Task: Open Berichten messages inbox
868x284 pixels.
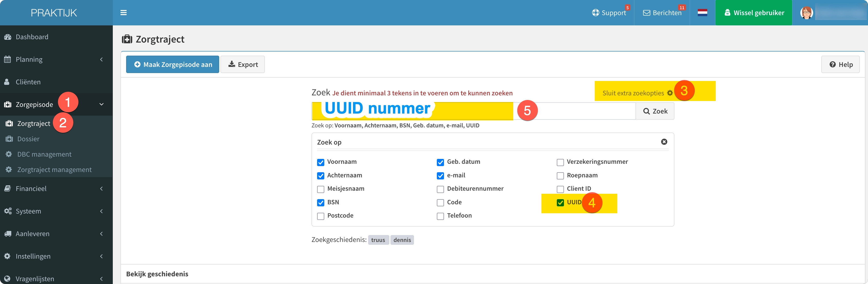Action: point(662,13)
